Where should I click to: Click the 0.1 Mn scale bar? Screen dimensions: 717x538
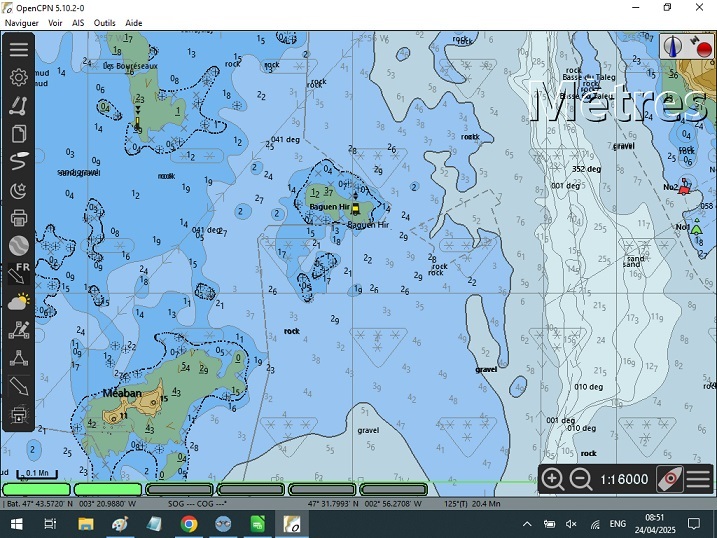pyautogui.click(x=37, y=474)
